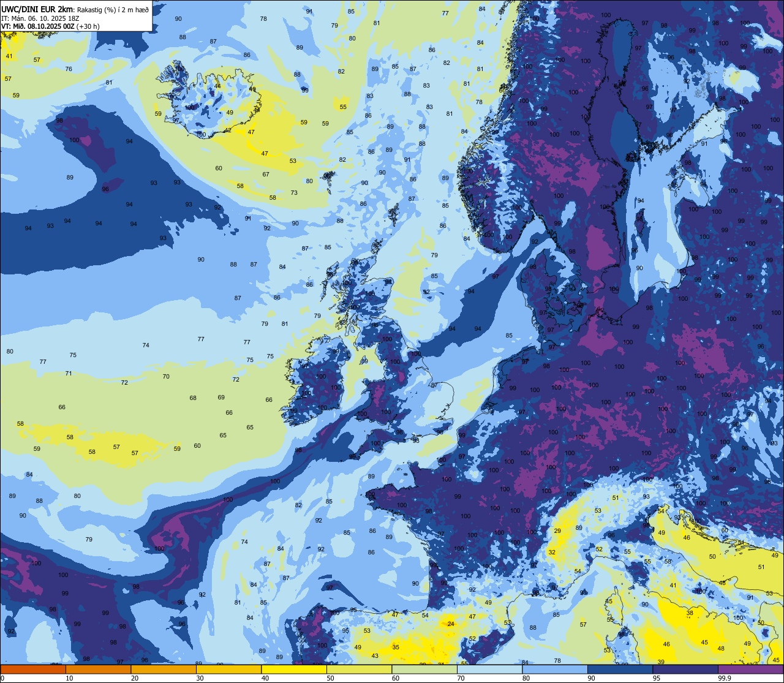
Task: Click the '10' legend tick label
Action: 70,677
